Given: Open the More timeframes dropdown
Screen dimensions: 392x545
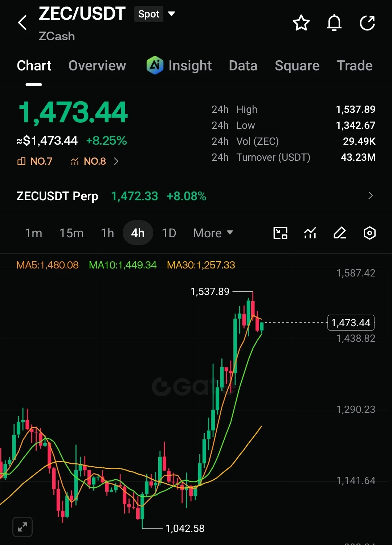Looking at the screenshot, I should 213,233.
